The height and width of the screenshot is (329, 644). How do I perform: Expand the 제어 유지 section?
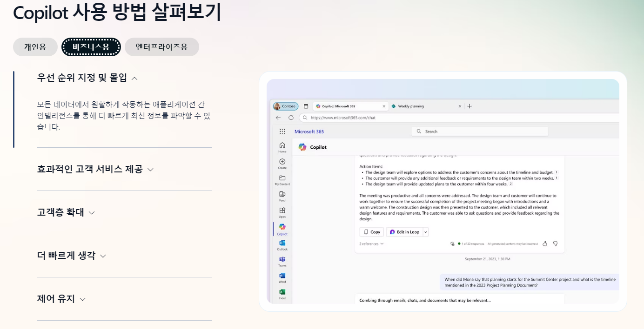61,299
